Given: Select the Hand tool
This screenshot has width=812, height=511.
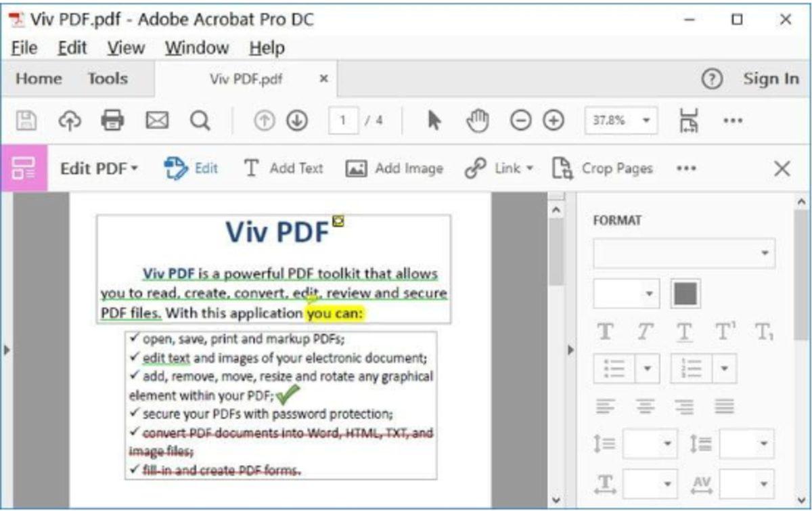Looking at the screenshot, I should click(x=478, y=119).
